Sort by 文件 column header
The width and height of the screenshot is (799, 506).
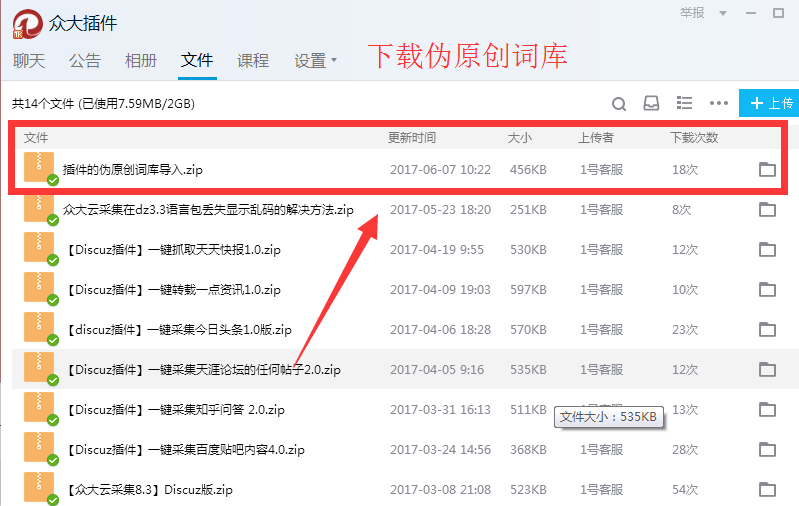click(x=36, y=138)
